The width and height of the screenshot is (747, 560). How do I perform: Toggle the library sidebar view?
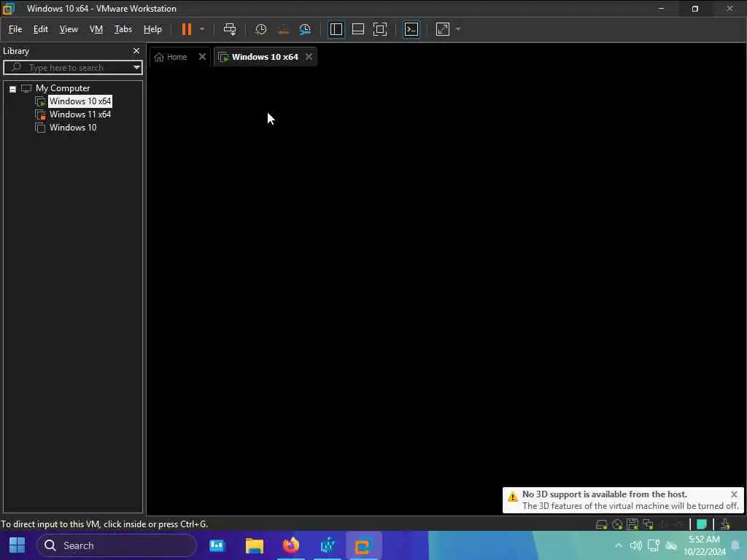[336, 29]
